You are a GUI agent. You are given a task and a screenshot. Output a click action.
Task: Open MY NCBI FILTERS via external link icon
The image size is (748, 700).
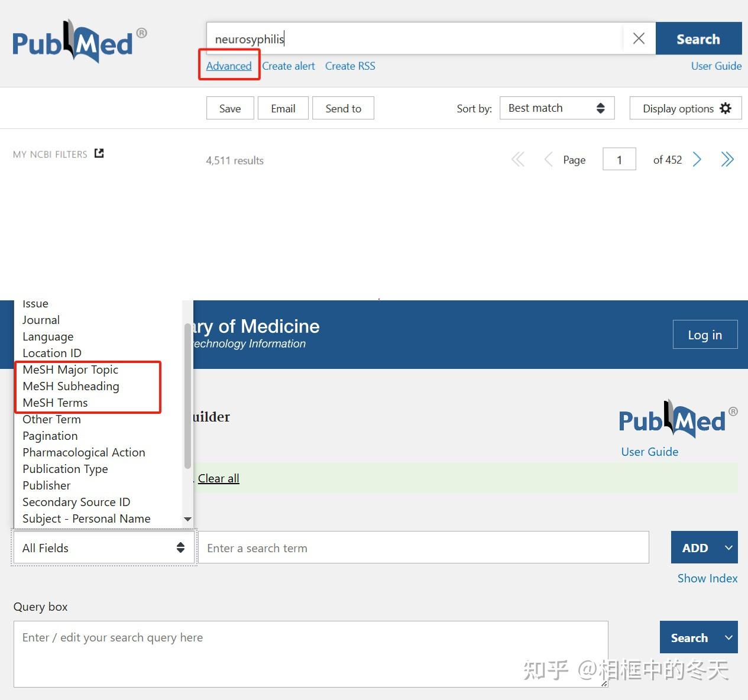coord(99,153)
